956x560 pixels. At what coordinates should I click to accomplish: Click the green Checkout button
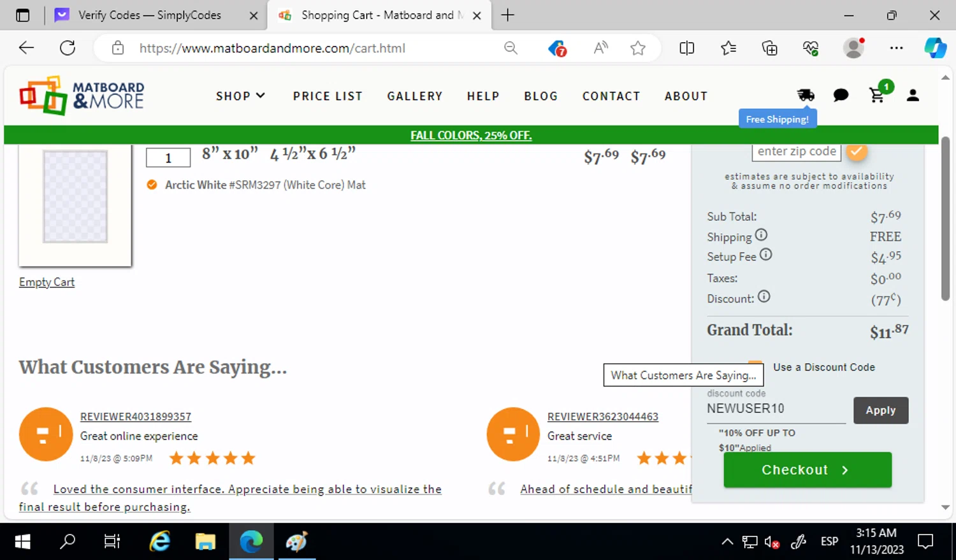pos(808,470)
